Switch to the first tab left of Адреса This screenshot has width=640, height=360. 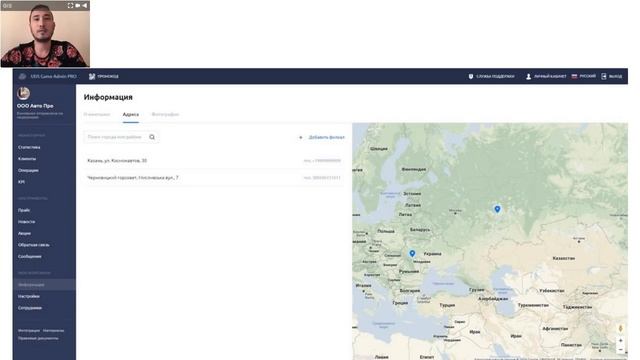point(97,115)
